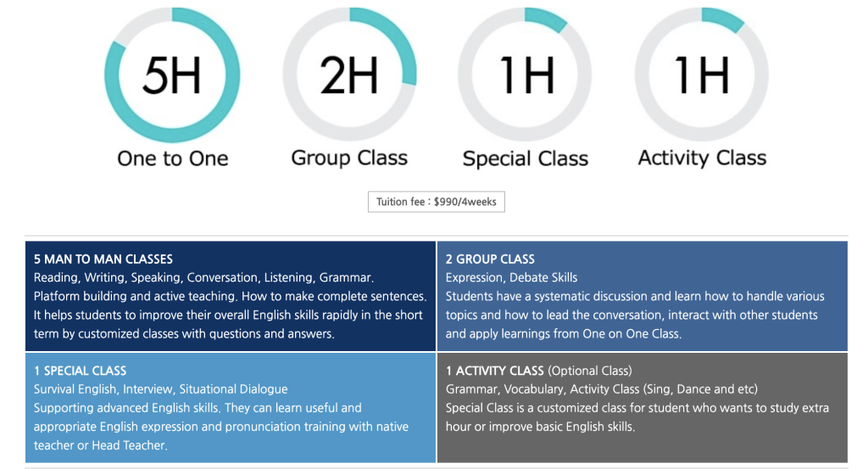Image resolution: width=868 pixels, height=469 pixels.
Task: Click the Survival English, Interview line
Action: (160, 389)
